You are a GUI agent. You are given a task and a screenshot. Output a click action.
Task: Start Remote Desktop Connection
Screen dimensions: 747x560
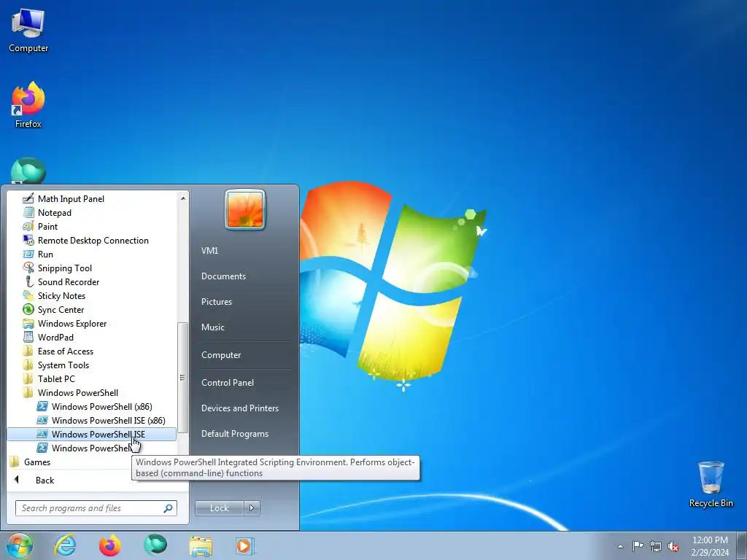(91, 241)
